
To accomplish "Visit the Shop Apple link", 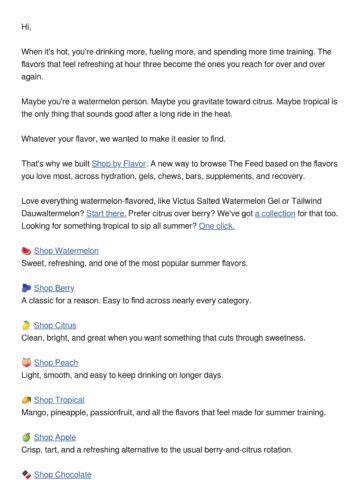I will coord(55,437).
